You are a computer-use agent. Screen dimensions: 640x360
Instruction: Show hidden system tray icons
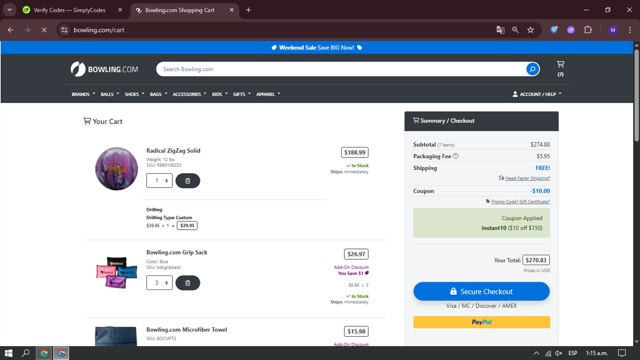pyautogui.click(x=536, y=353)
